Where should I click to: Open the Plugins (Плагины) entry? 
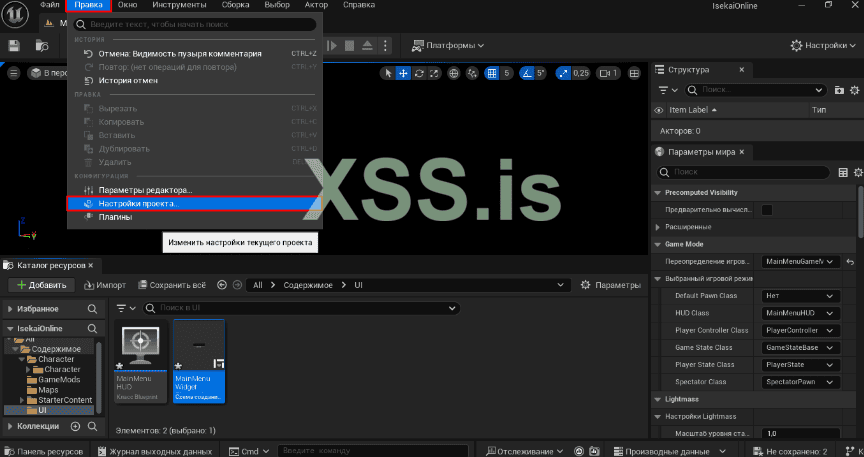tap(193, 217)
